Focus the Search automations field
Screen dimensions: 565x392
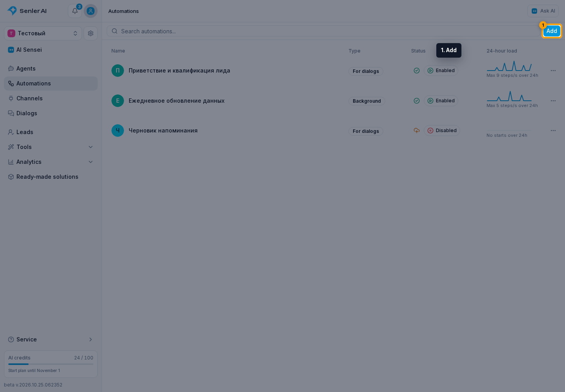click(x=324, y=31)
